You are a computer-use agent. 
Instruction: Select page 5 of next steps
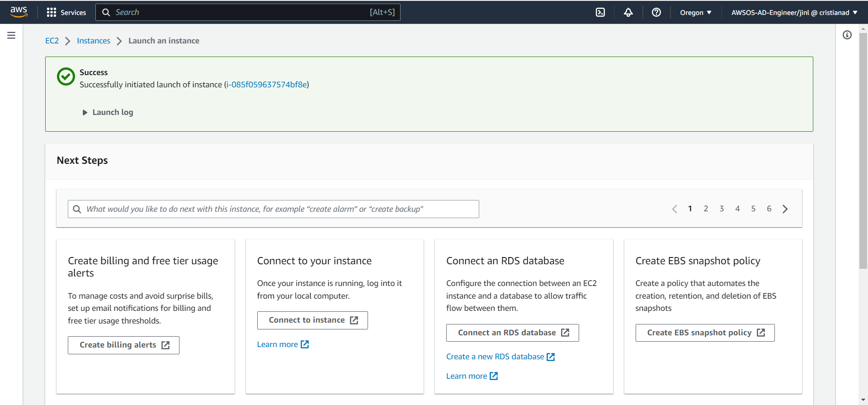click(753, 209)
